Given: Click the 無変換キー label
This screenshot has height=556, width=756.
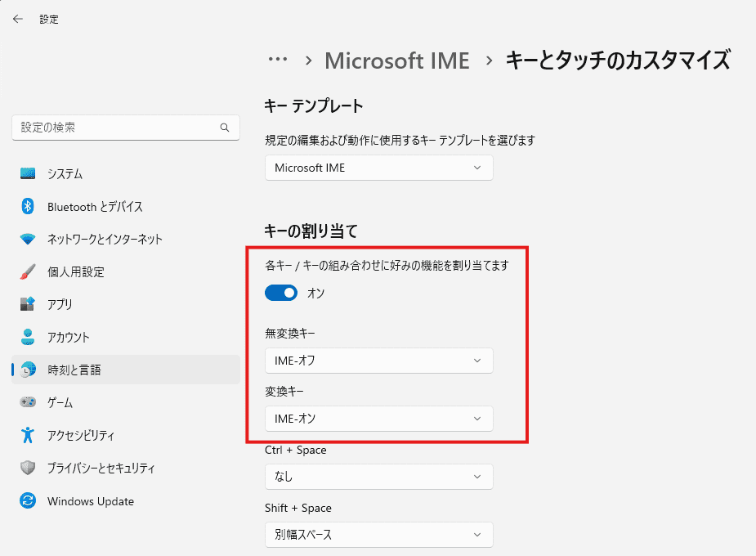Looking at the screenshot, I should (x=290, y=334).
